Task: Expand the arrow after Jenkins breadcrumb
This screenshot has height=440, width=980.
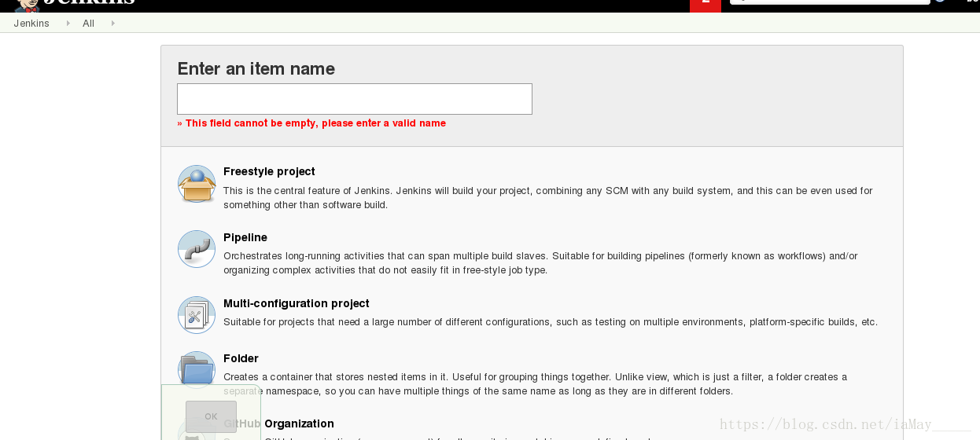Action: 68,24
